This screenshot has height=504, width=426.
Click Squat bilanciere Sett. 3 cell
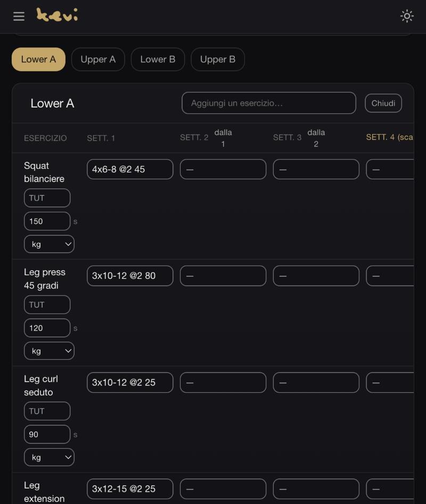click(x=316, y=169)
